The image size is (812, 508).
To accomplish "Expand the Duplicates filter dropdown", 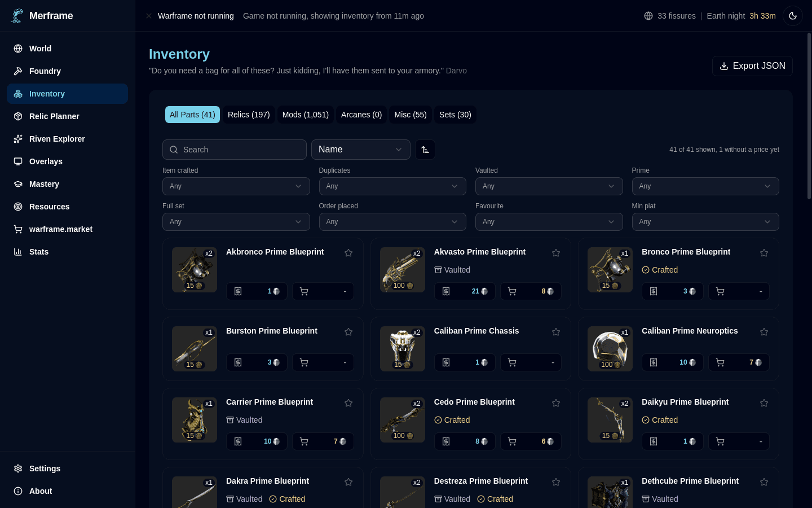I will click(392, 186).
